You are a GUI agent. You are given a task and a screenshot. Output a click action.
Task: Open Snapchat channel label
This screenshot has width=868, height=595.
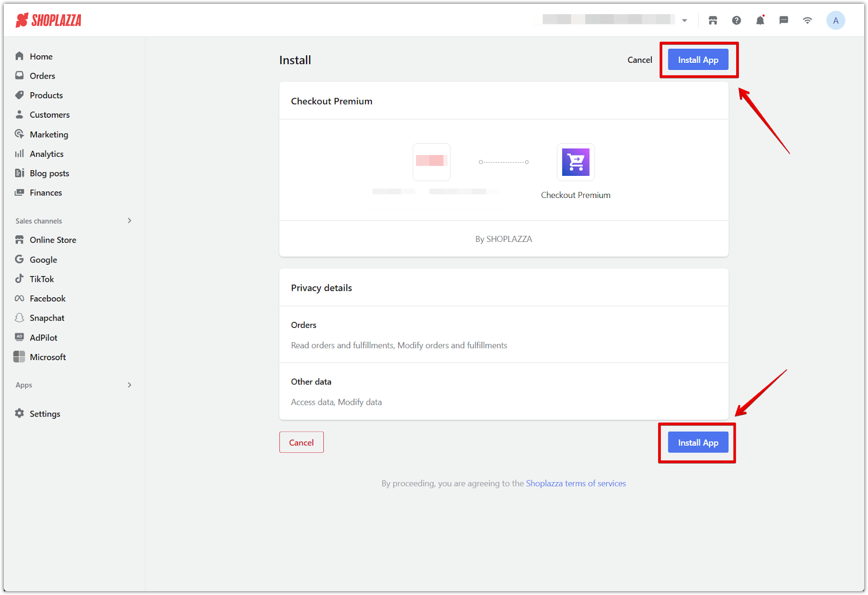pos(47,318)
